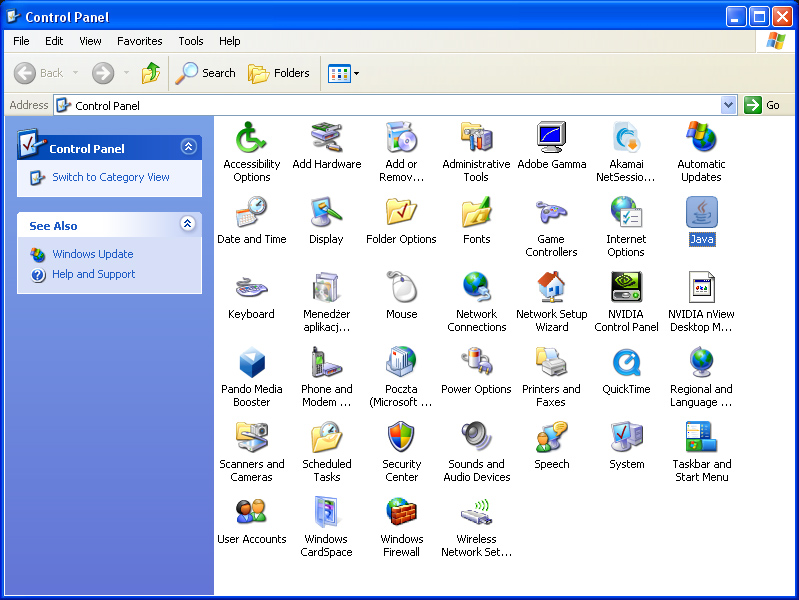Open the Mouse applet icon

(x=401, y=288)
